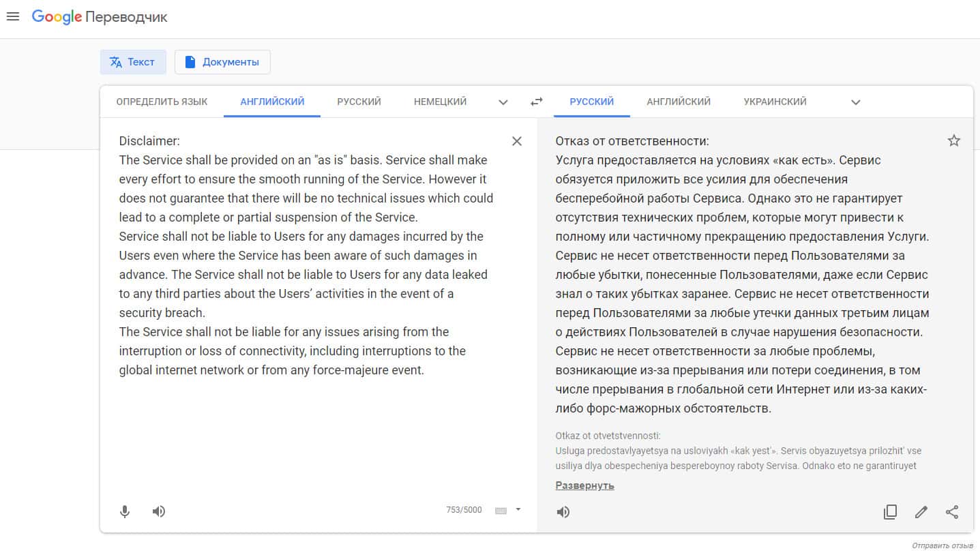Choose Определить язык for auto-detection

(x=162, y=102)
